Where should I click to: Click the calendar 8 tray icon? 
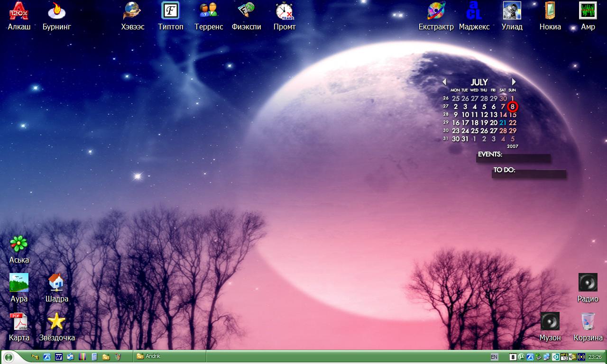[513, 357]
